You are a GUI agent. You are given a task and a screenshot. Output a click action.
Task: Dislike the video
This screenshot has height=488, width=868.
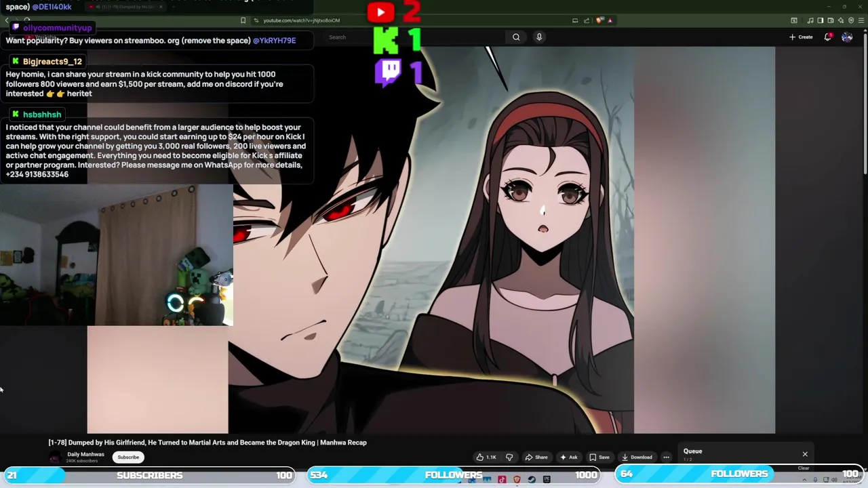coord(509,457)
